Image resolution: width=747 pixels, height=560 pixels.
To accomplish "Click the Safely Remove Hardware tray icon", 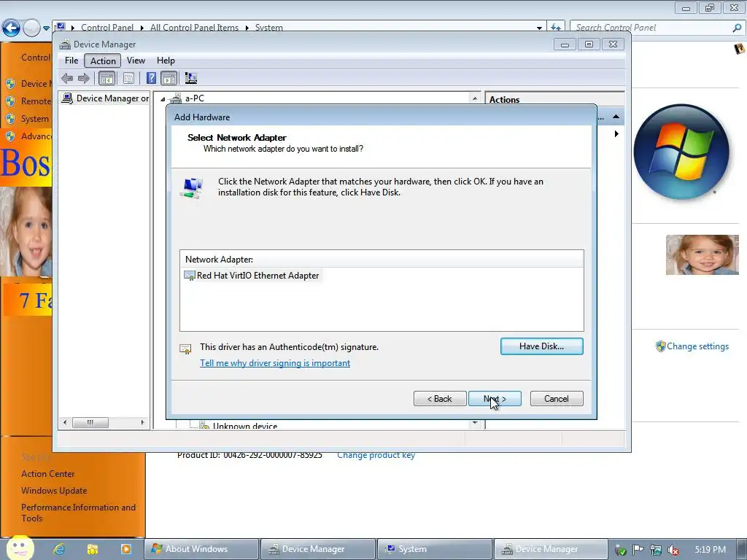I will 620,550.
